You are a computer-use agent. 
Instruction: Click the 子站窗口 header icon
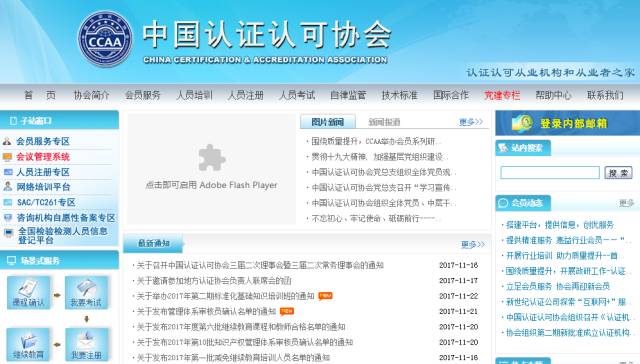click(13, 121)
